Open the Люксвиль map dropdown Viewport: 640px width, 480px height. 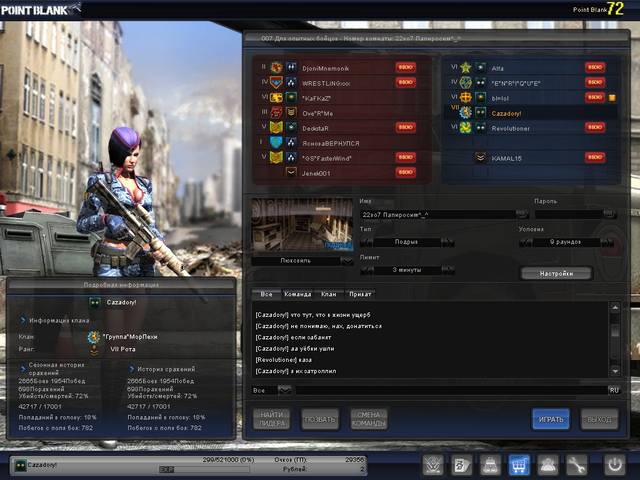coord(347,260)
